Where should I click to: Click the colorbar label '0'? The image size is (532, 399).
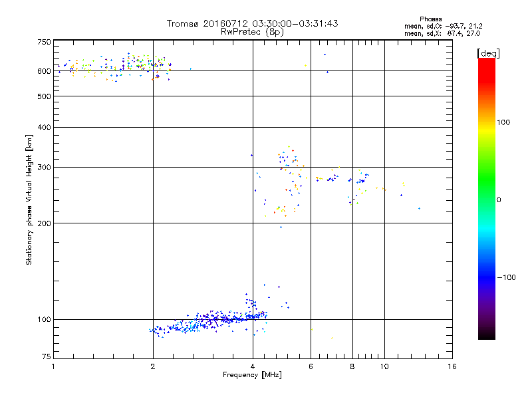[499, 200]
